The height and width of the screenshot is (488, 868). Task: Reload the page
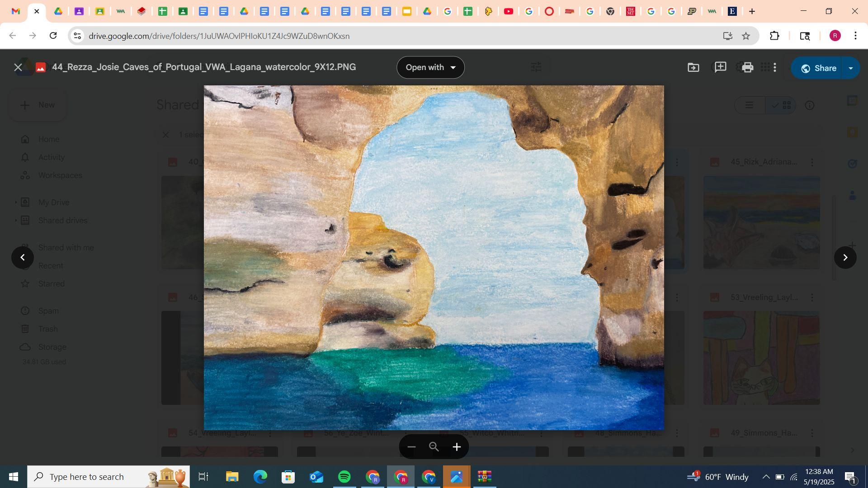coord(53,36)
